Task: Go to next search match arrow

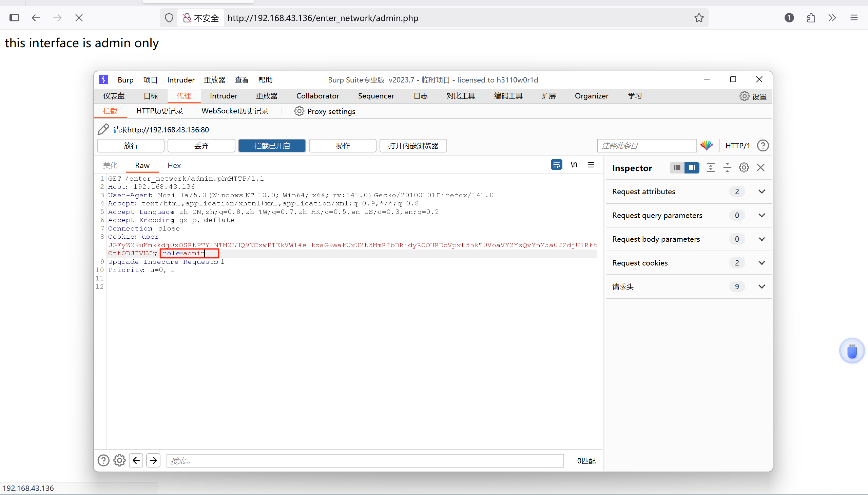Action: (x=153, y=460)
